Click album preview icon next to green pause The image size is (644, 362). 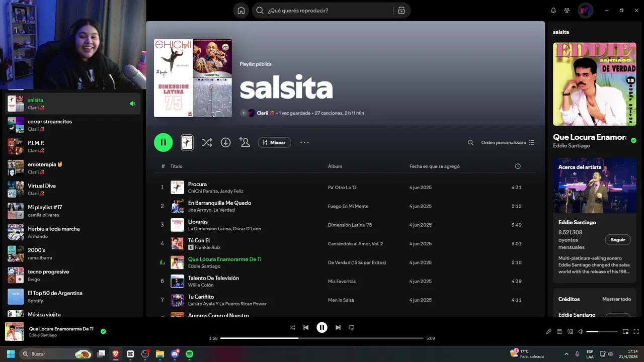point(187,142)
